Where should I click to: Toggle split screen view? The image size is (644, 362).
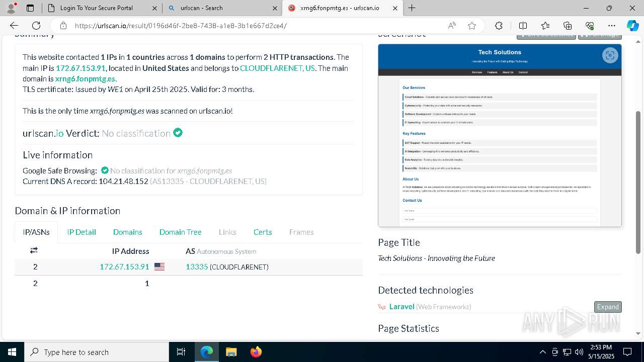pos(523,26)
